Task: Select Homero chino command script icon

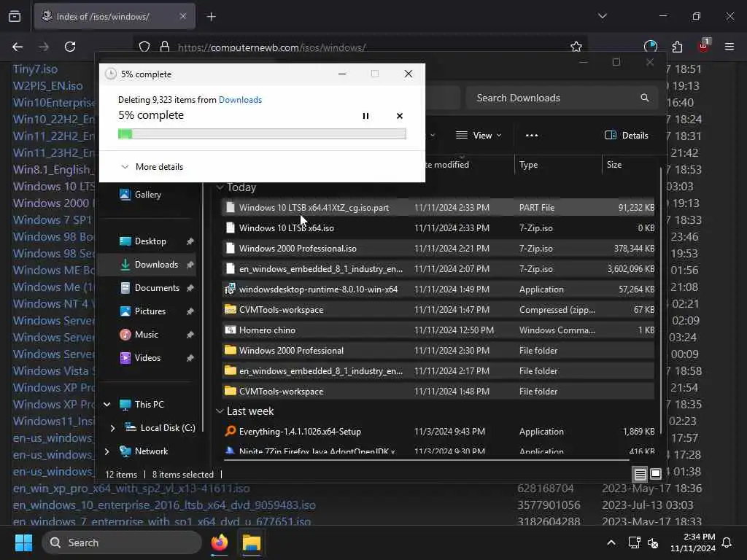Action: [230, 330]
